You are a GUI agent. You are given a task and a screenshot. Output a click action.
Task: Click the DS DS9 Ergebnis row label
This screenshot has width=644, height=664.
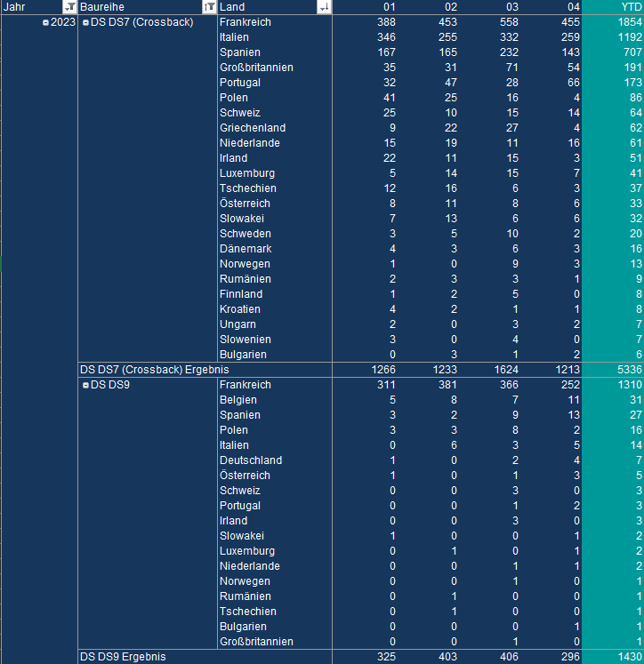[x=123, y=657]
